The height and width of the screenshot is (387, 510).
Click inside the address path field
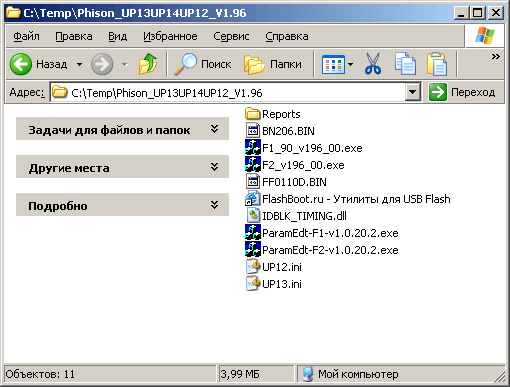tap(228, 92)
